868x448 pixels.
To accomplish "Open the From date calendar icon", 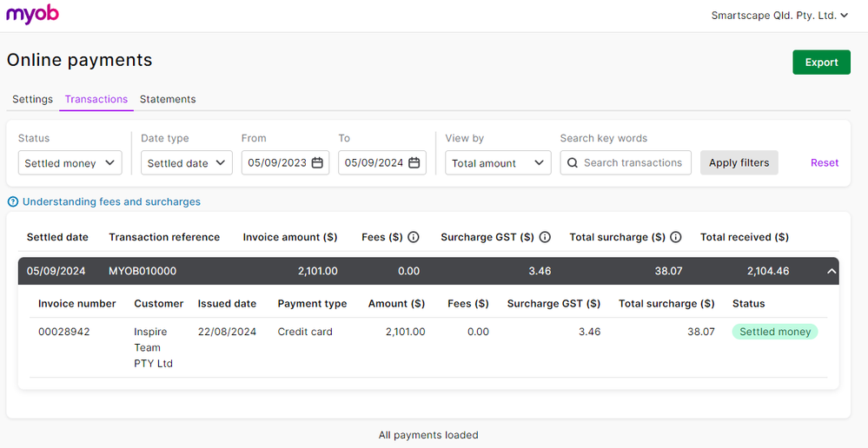I will 317,163.
